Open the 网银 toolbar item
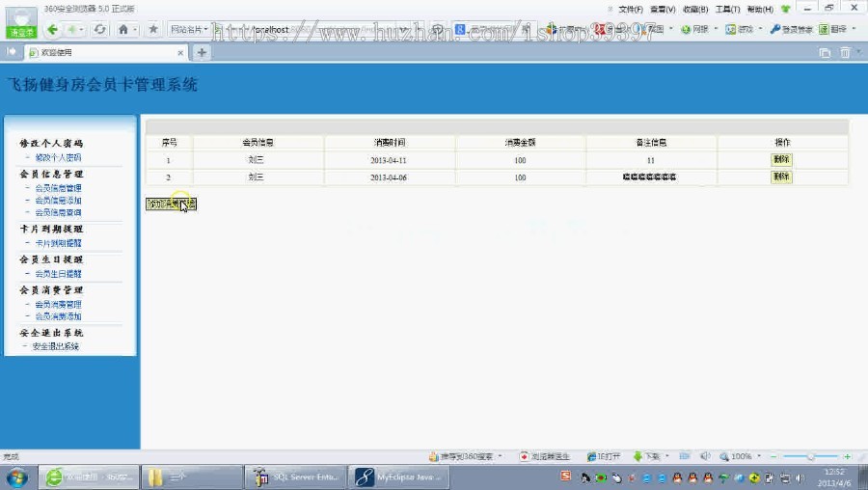The image size is (868, 490). pyautogui.click(x=695, y=29)
